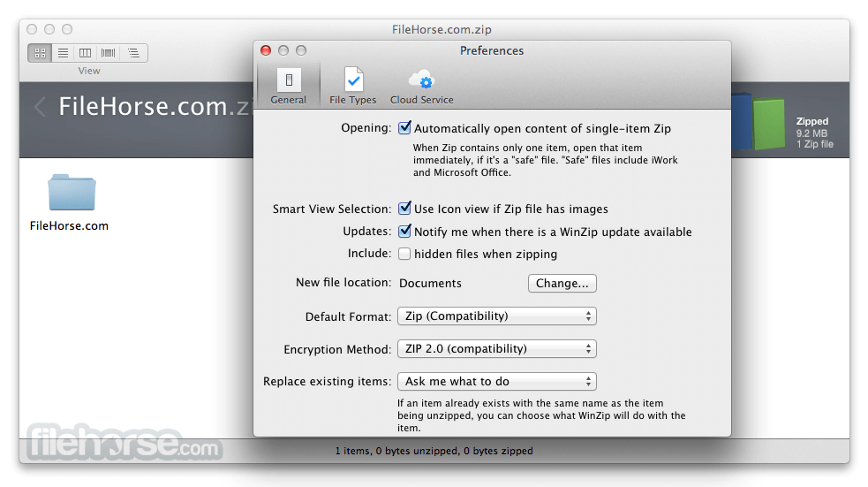The image size is (868, 487).
Task: Click the zipped files books graphic
Action: [759, 121]
